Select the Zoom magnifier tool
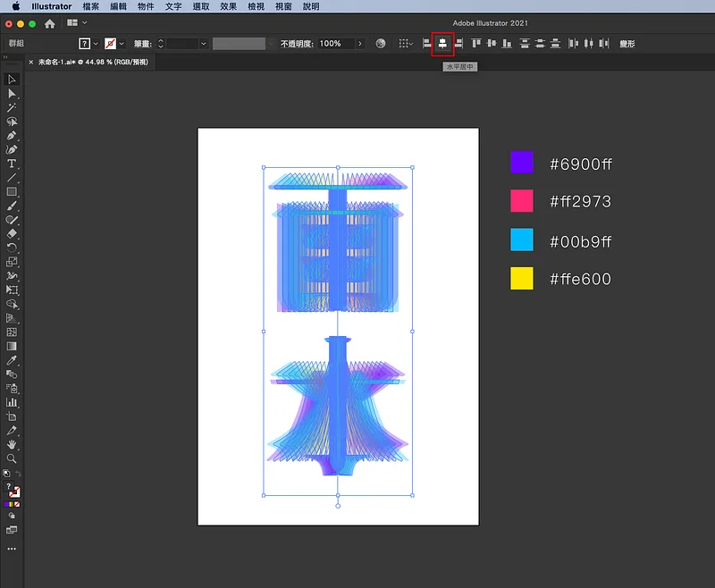 [12, 458]
